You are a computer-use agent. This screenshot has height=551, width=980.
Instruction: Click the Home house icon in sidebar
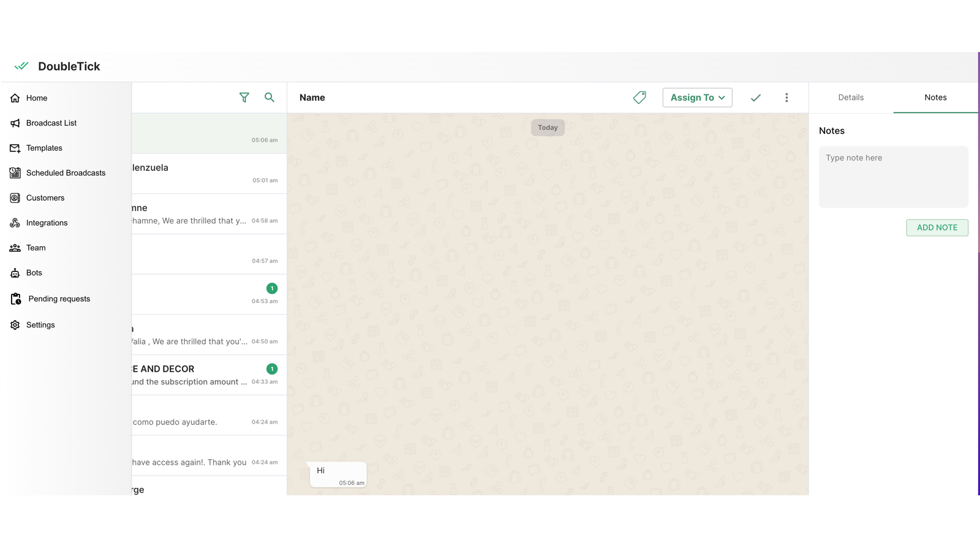[15, 98]
